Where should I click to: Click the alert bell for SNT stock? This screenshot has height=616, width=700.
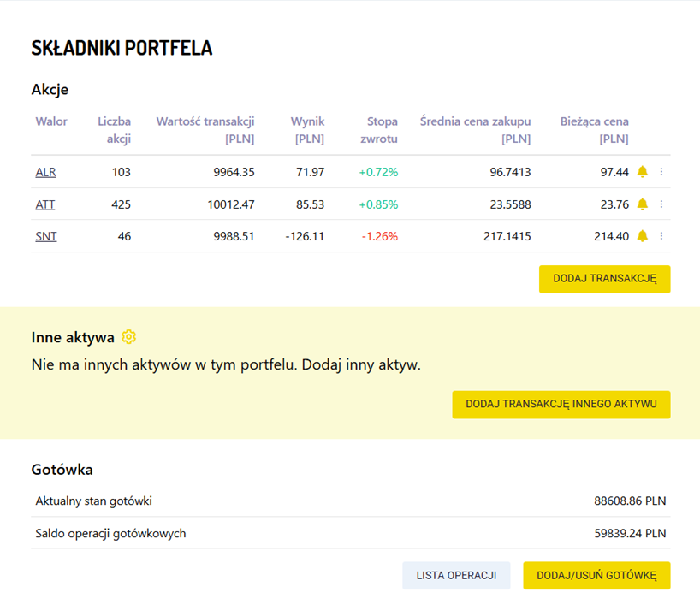point(642,236)
